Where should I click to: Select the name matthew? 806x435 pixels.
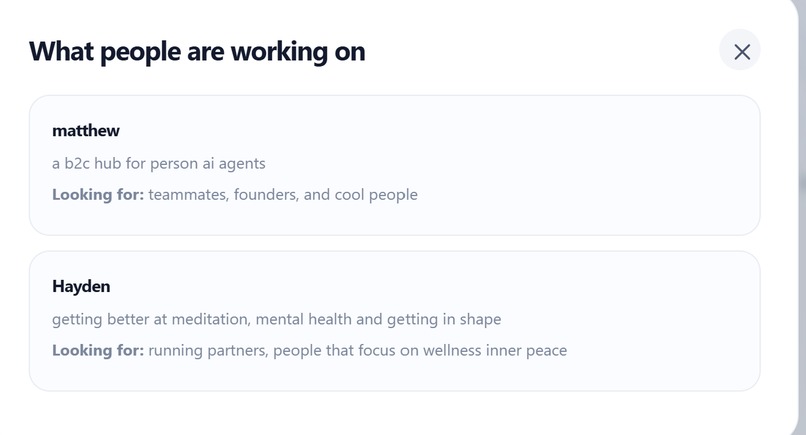pos(85,131)
